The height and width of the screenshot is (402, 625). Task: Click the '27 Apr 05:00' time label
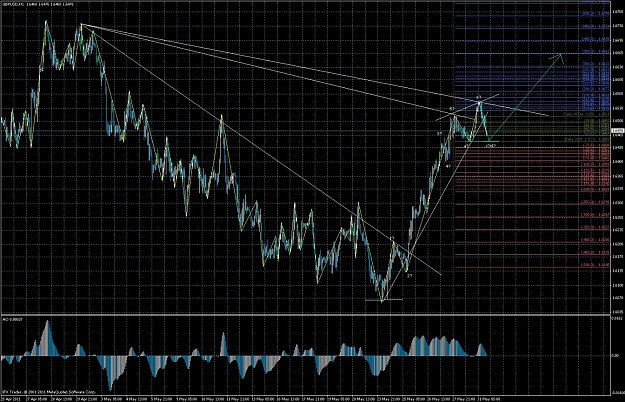(37, 400)
